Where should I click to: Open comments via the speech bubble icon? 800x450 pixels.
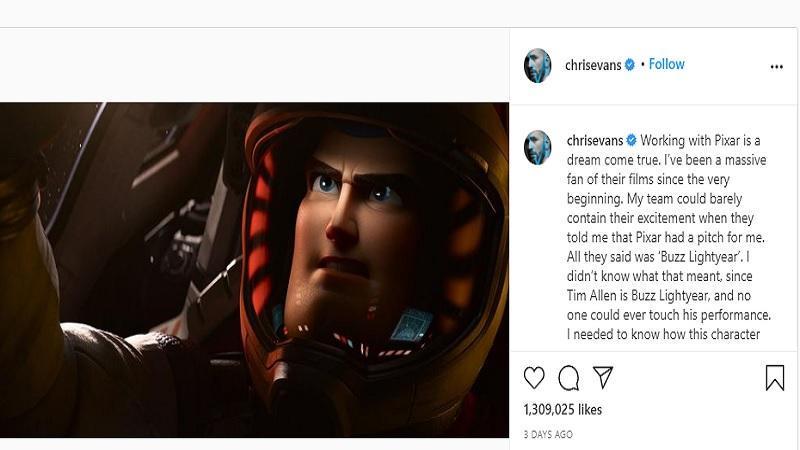(568, 378)
